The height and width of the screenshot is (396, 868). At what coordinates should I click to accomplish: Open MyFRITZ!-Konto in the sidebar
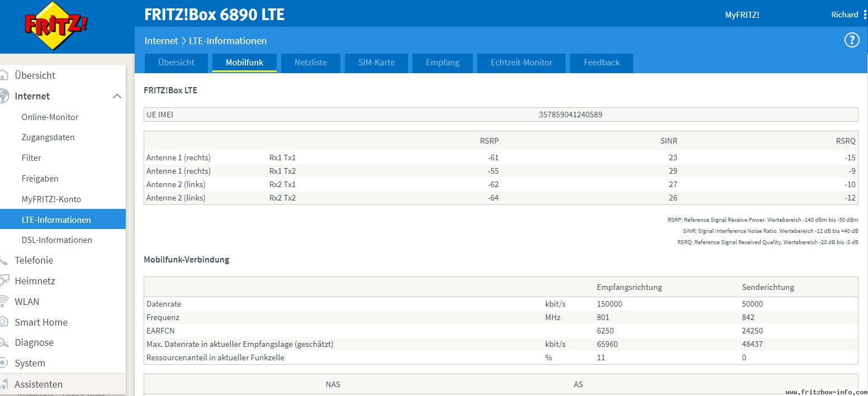tap(51, 199)
